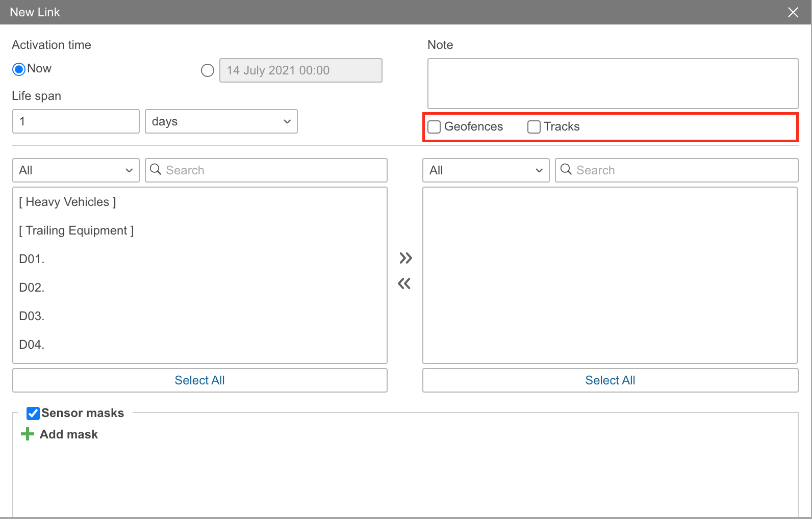Select the Heavy Vehicles group item

(67, 202)
